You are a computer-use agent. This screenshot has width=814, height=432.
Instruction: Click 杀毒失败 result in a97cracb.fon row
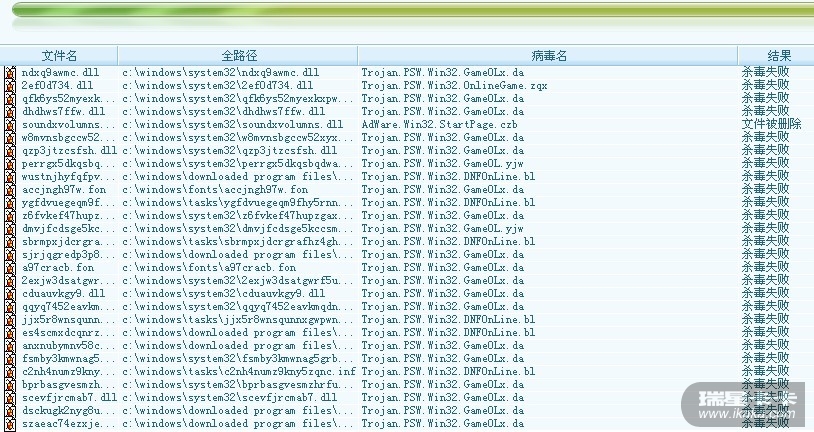tap(765, 267)
